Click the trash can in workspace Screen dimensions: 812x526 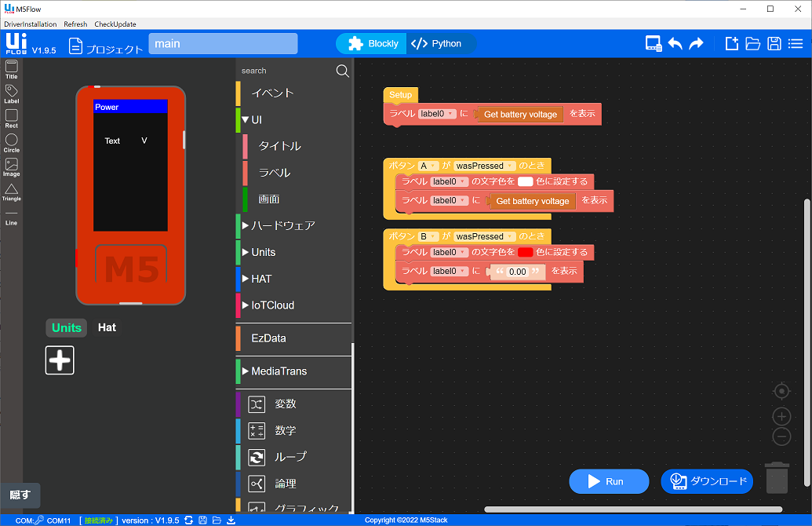pyautogui.click(x=777, y=477)
